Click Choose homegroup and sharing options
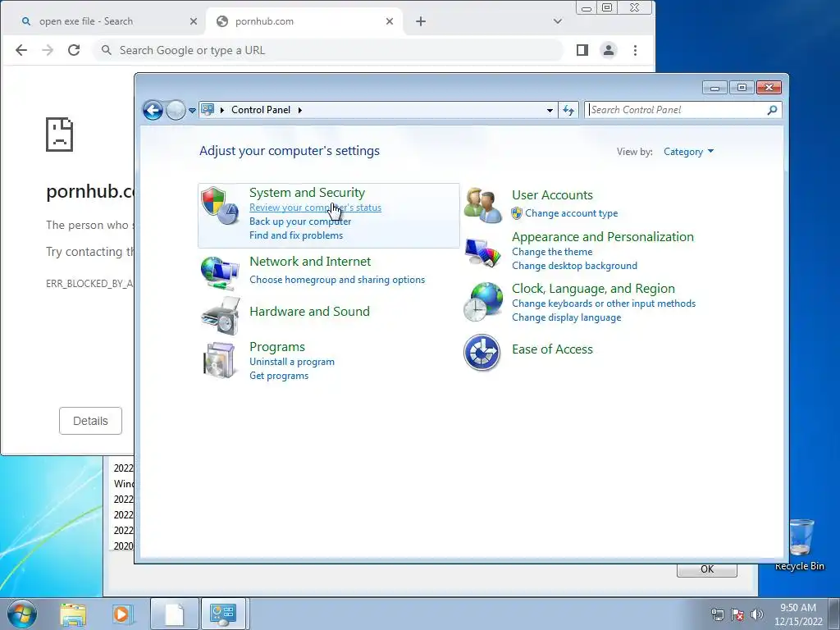Image resolution: width=840 pixels, height=630 pixels. pos(337,280)
